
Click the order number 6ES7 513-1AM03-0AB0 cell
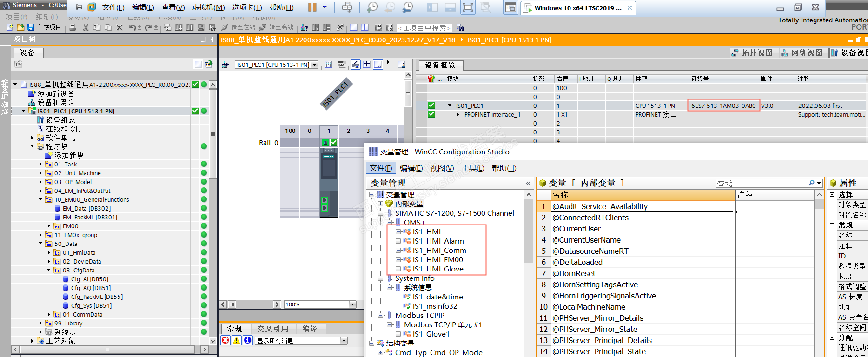pos(723,106)
